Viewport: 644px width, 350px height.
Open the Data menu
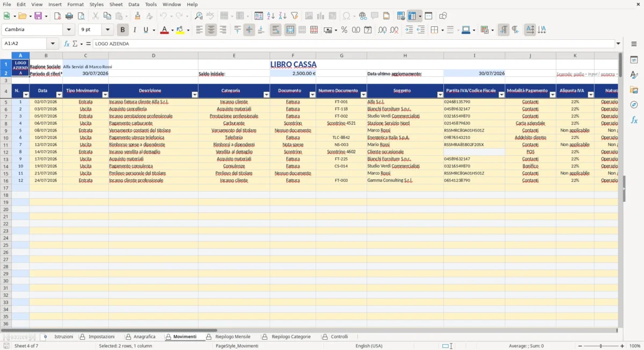(x=134, y=4)
